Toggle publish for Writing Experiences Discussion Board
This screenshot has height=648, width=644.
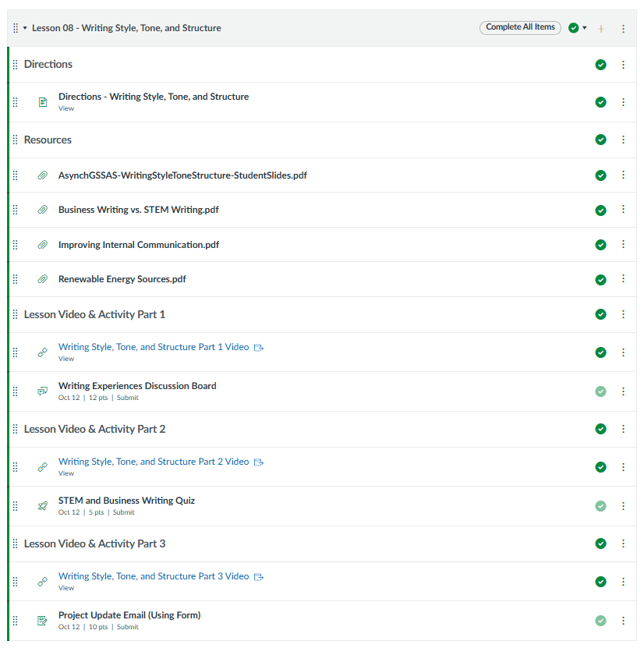(x=600, y=391)
